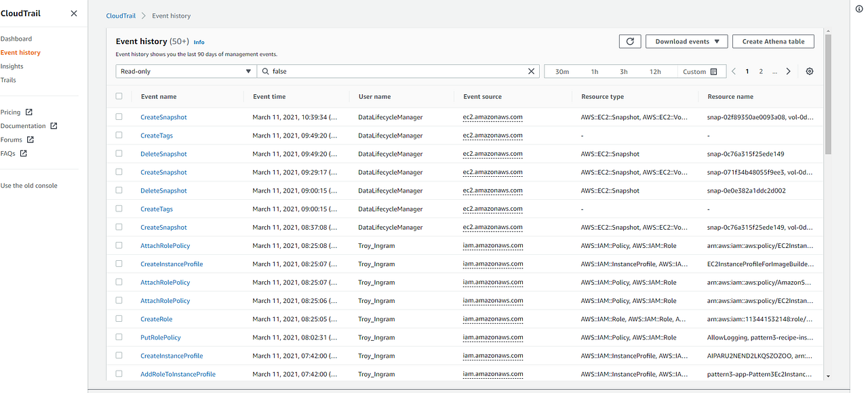The width and height of the screenshot is (868, 393).
Task: Open the CreateRole event details
Action: [157, 319]
